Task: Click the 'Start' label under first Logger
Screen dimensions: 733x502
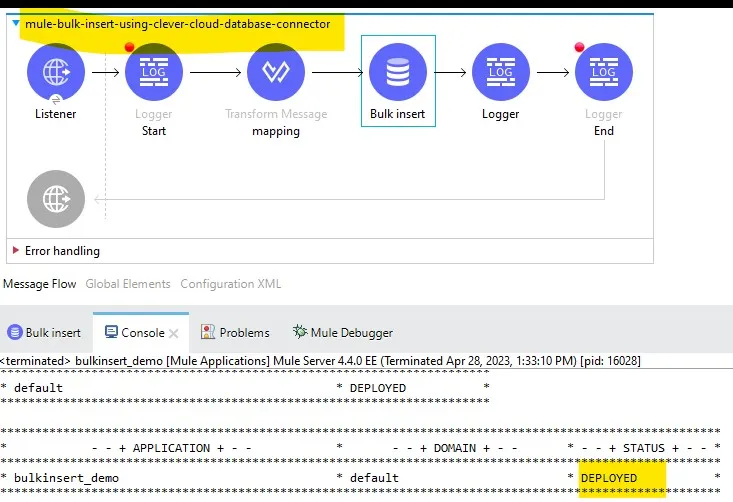Action: click(154, 130)
